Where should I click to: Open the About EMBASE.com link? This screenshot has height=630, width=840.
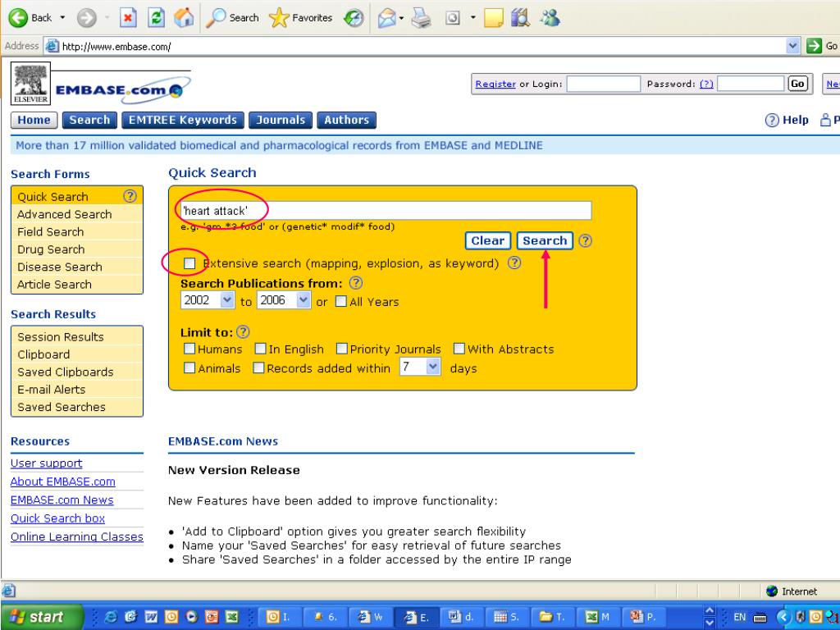(x=62, y=481)
